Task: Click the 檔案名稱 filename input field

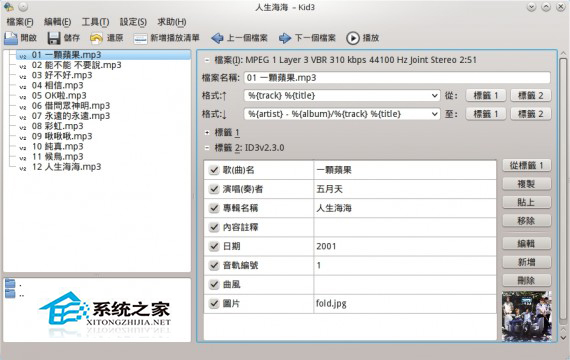Action: [x=397, y=77]
